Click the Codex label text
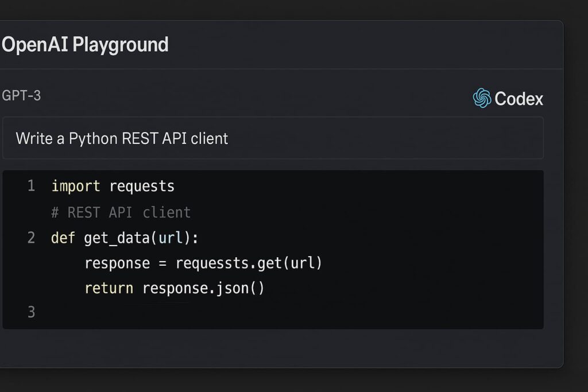 [x=519, y=99]
